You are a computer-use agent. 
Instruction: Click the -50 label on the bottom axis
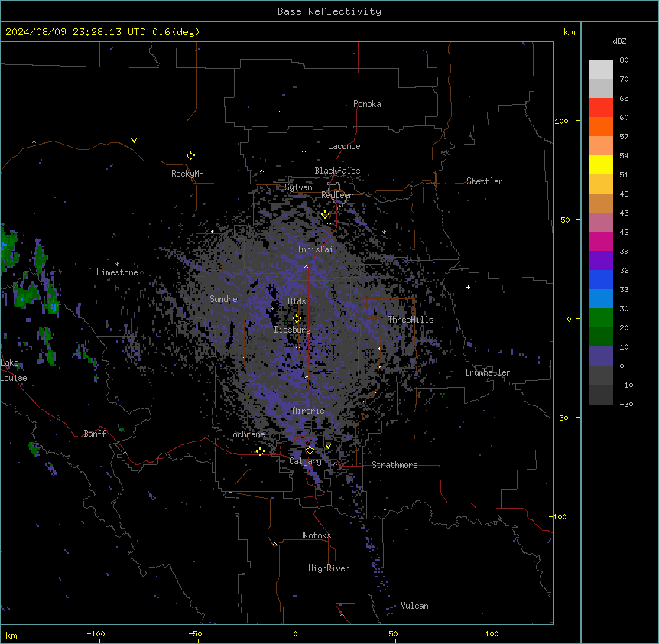point(196,633)
